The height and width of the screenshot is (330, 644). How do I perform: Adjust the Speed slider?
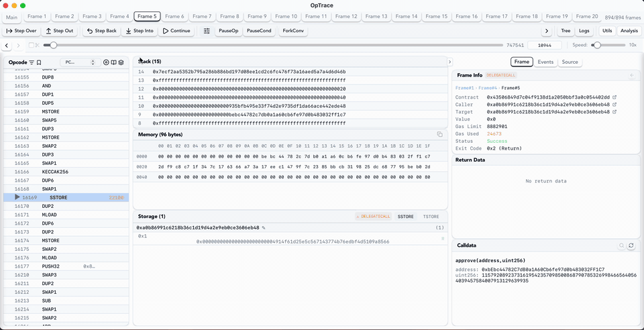(x=596, y=45)
